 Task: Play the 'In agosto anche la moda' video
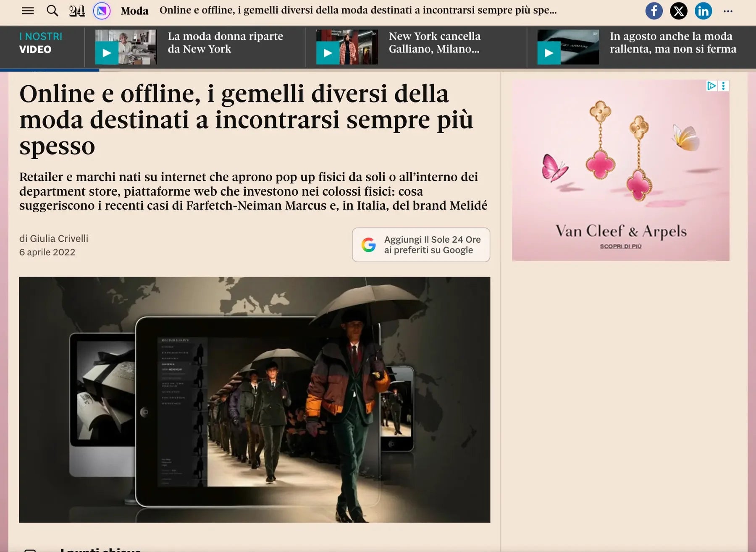[x=549, y=53]
